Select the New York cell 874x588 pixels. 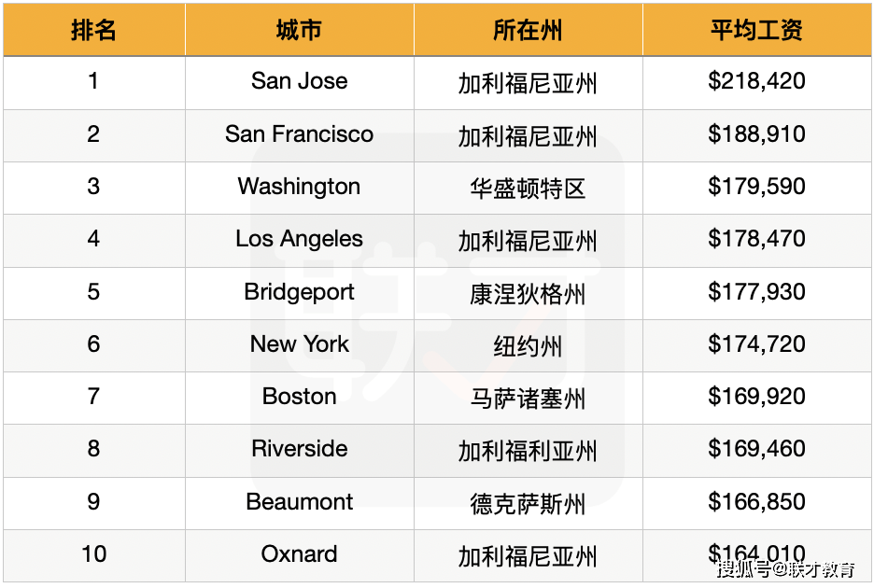(x=300, y=345)
